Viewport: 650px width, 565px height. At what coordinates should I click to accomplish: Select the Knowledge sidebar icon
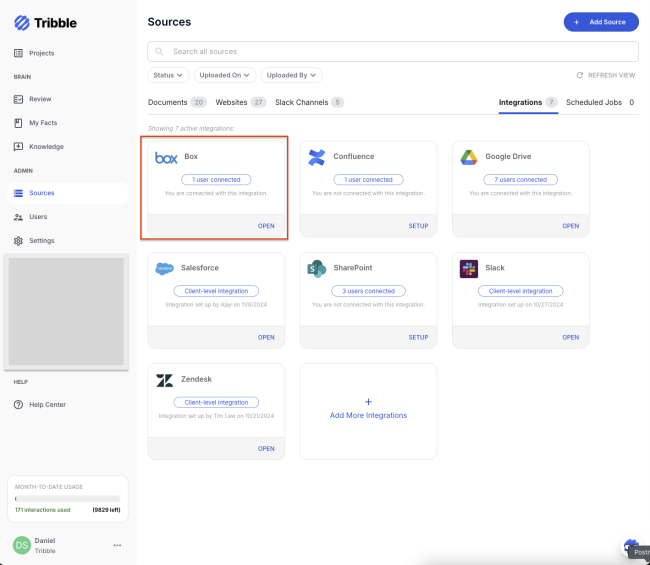pos(18,146)
